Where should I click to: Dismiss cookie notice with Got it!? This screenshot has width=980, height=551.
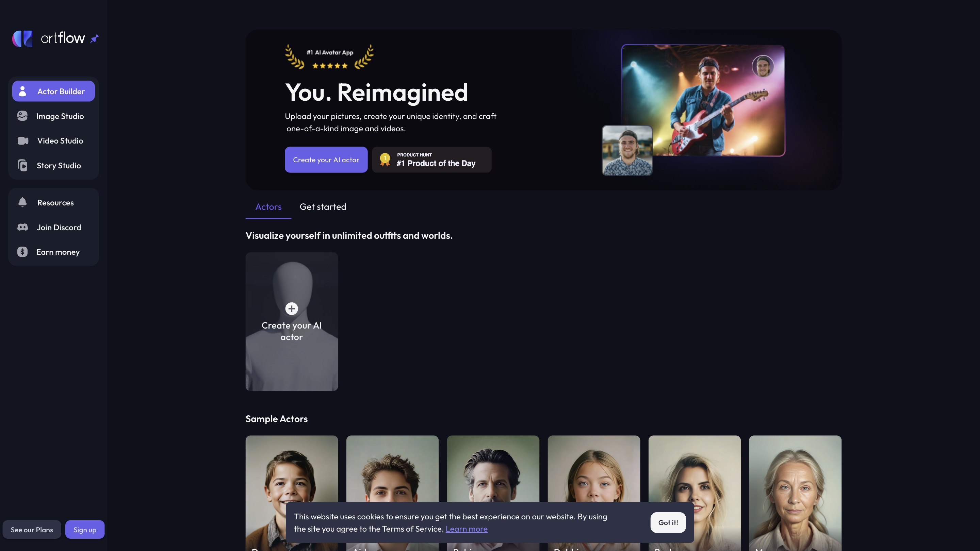(668, 522)
